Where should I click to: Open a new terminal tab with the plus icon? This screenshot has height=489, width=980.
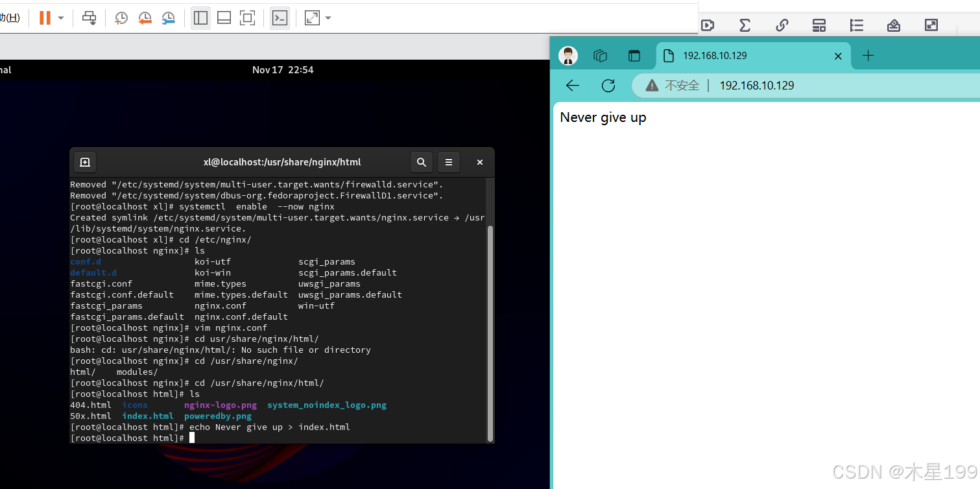[x=85, y=162]
